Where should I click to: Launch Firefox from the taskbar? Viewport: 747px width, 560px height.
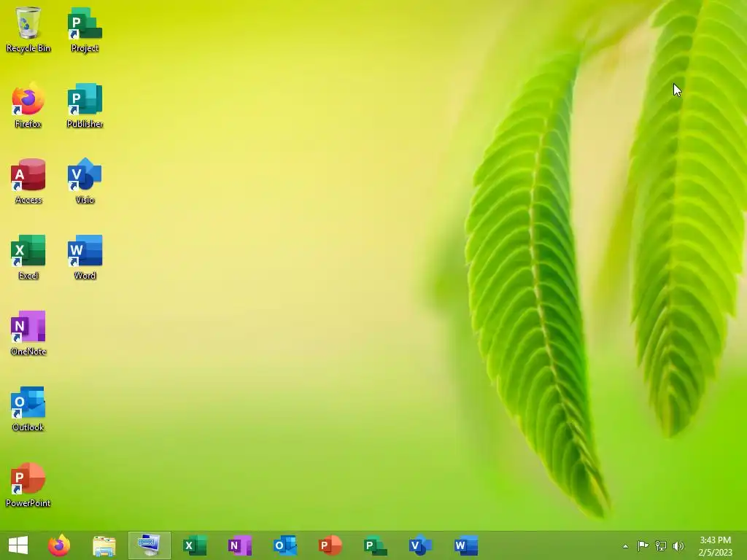click(59, 545)
